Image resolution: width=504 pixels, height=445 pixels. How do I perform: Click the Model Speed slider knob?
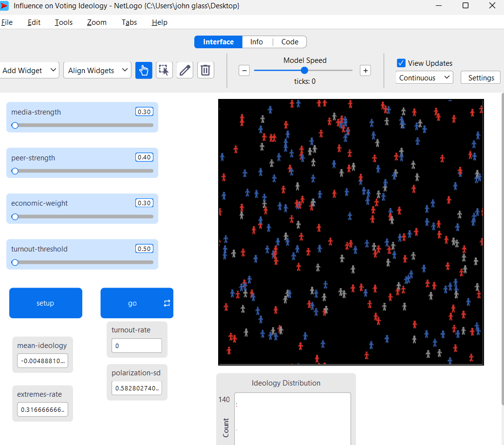[304, 70]
